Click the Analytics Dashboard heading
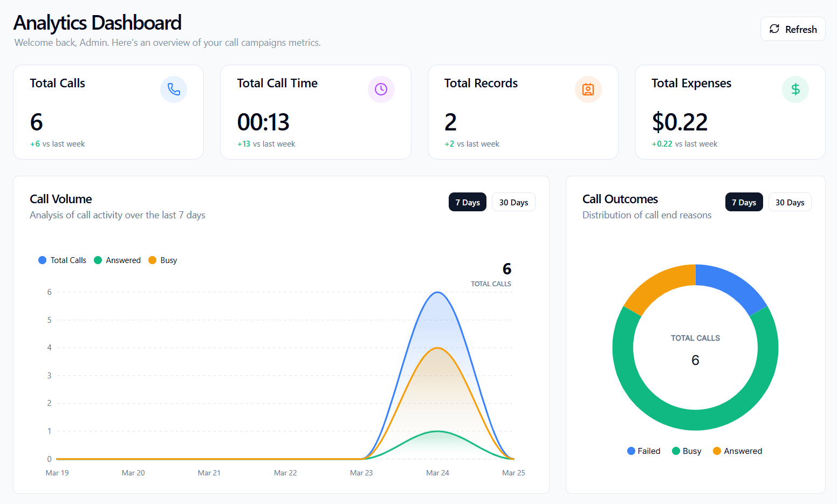The image size is (837, 504). 98,23
